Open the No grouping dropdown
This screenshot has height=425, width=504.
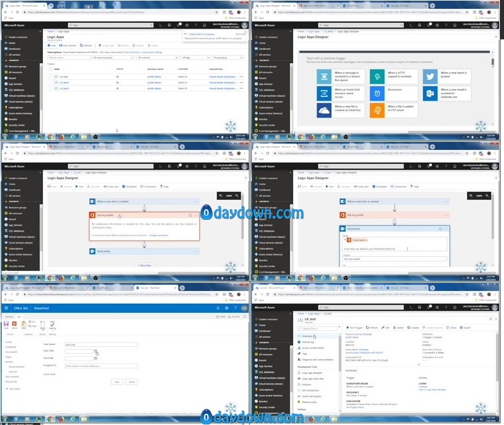click(x=228, y=58)
